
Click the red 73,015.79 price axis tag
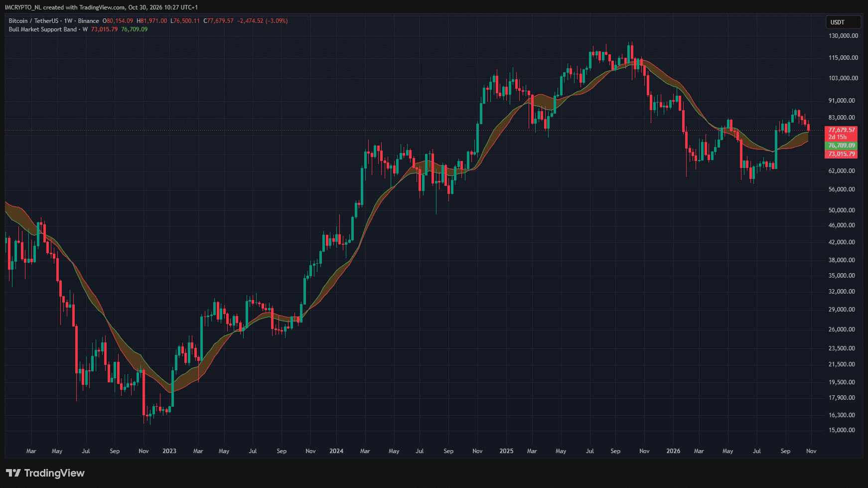point(841,154)
